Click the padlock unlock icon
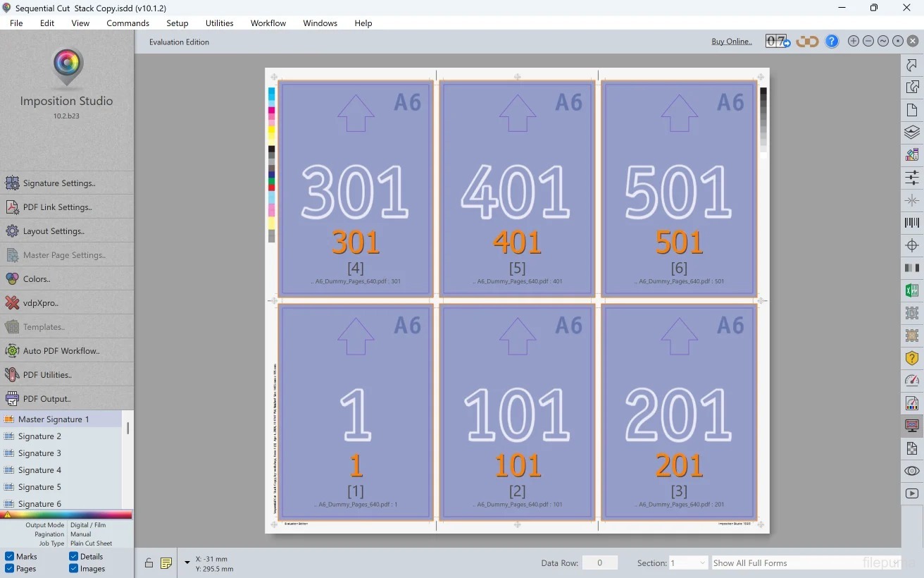The width and height of the screenshot is (924, 578). [149, 562]
